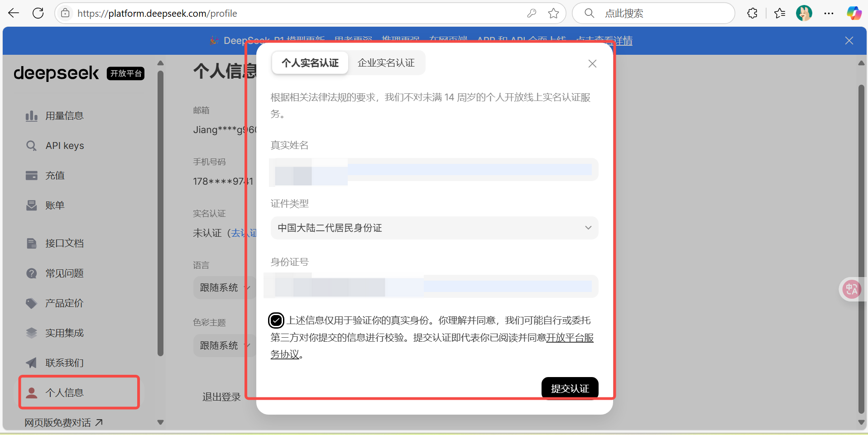Open favorites list icon

[780, 13]
